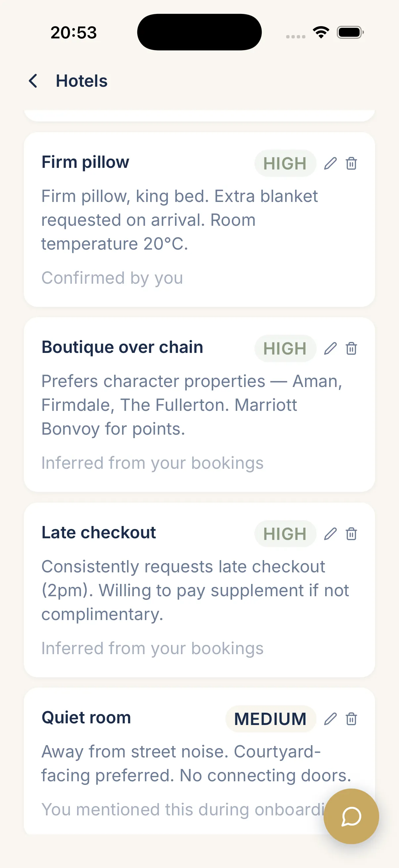Image resolution: width=399 pixels, height=868 pixels.
Task: Edit the Firm pillow preference
Action: [330, 164]
